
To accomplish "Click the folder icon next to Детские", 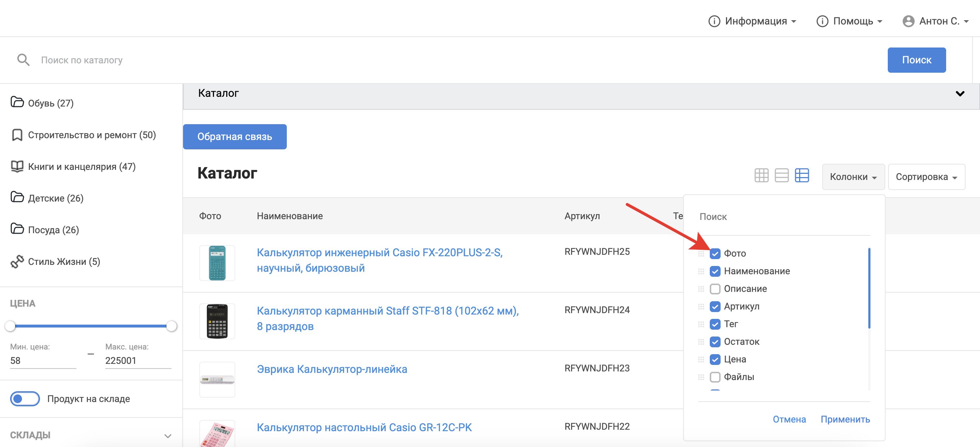I will [17, 197].
